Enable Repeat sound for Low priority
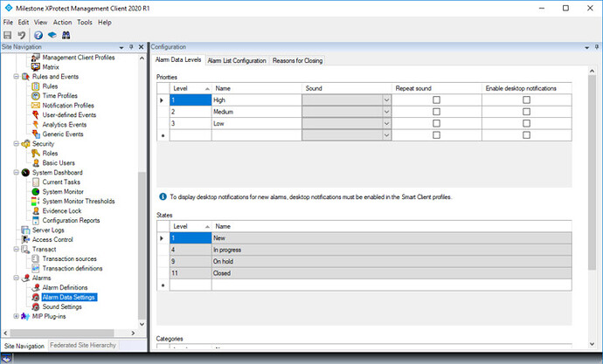 [x=436, y=123]
